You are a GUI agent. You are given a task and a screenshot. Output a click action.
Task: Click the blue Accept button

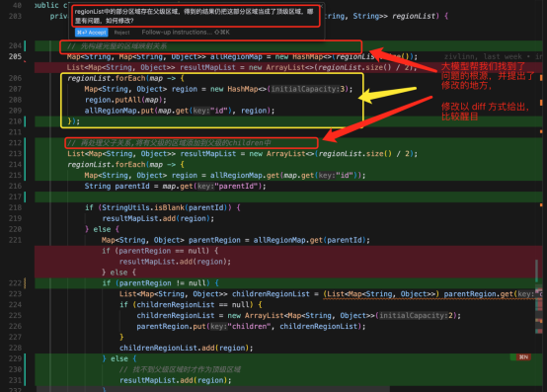pyautogui.click(x=92, y=33)
